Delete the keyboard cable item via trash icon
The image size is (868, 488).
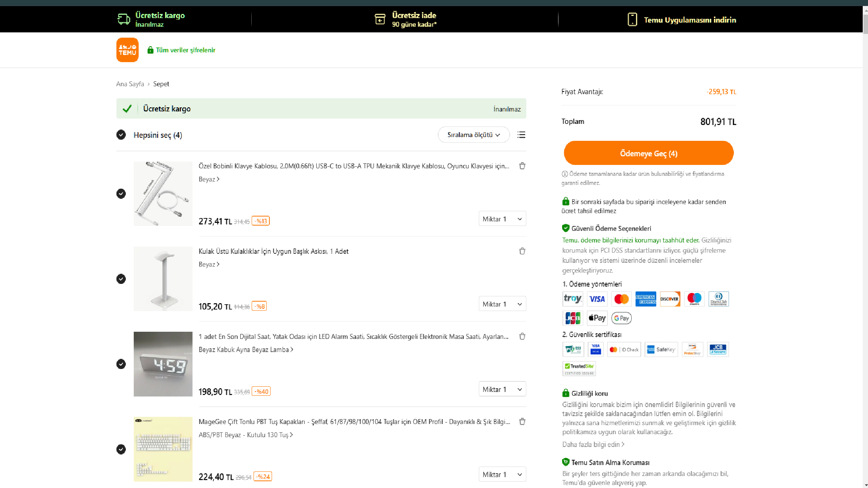[522, 166]
